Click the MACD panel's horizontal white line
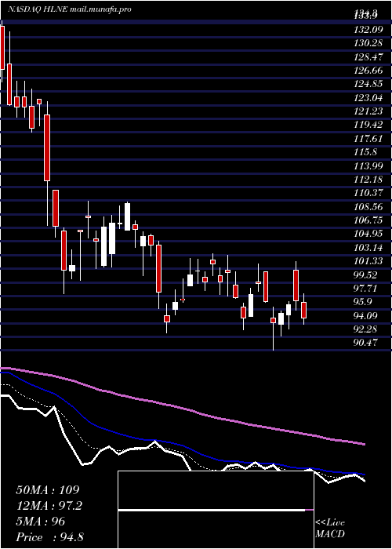392x549 pixels. pos(212,511)
